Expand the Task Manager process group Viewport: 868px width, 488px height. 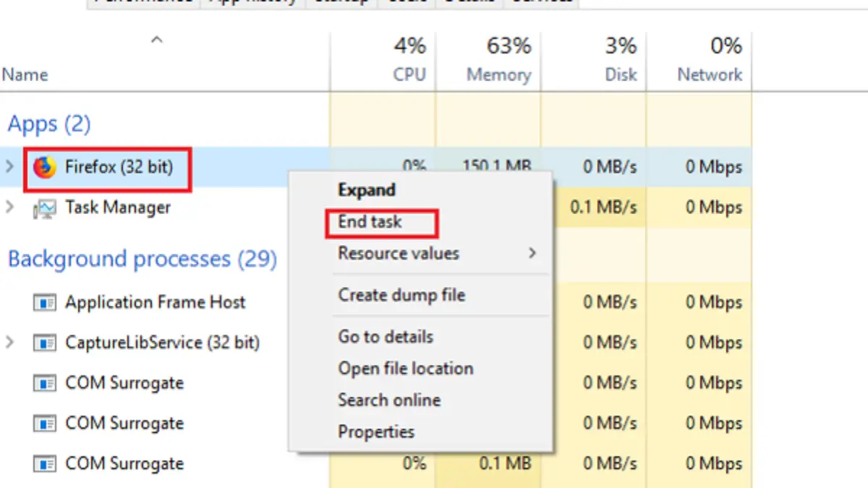9,207
